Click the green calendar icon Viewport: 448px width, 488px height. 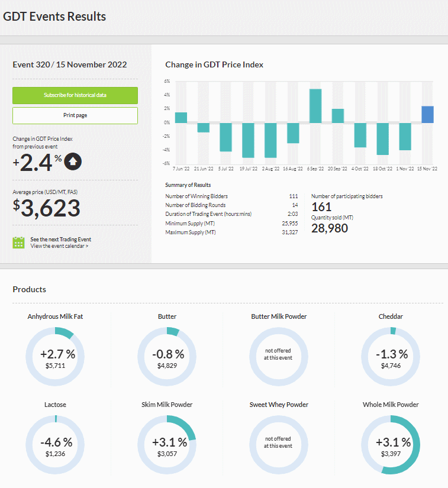[x=19, y=243]
